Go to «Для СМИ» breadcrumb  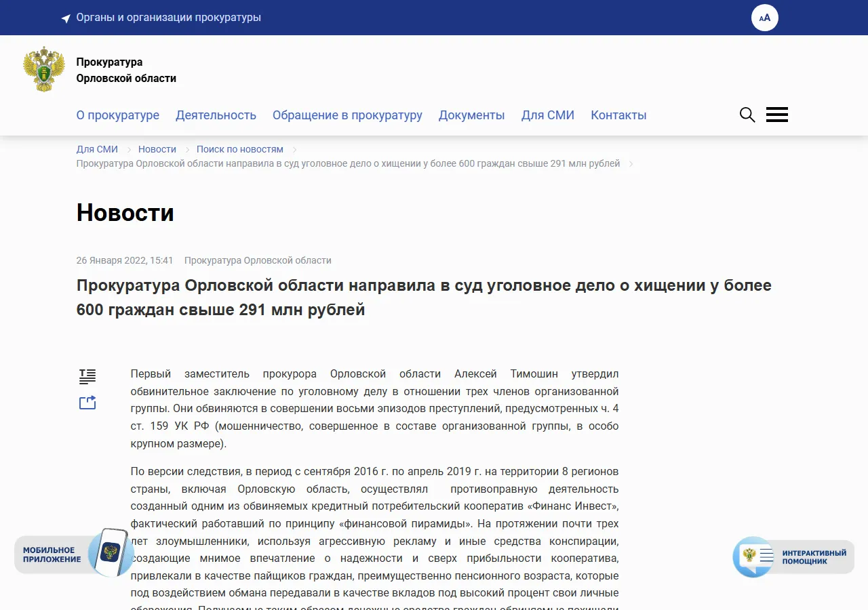click(97, 149)
